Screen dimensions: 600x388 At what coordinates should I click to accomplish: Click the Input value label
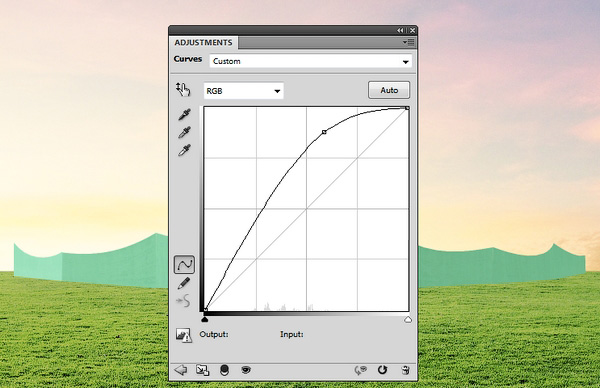click(x=292, y=334)
